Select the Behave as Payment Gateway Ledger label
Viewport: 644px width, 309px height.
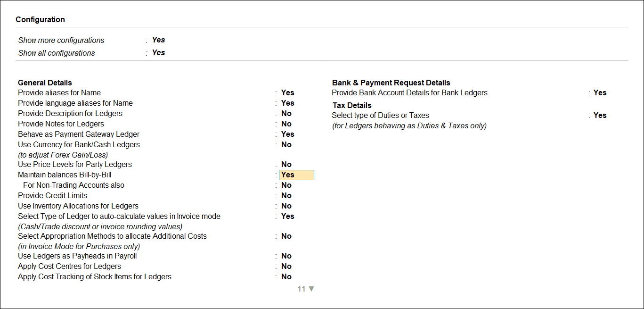[x=79, y=134]
